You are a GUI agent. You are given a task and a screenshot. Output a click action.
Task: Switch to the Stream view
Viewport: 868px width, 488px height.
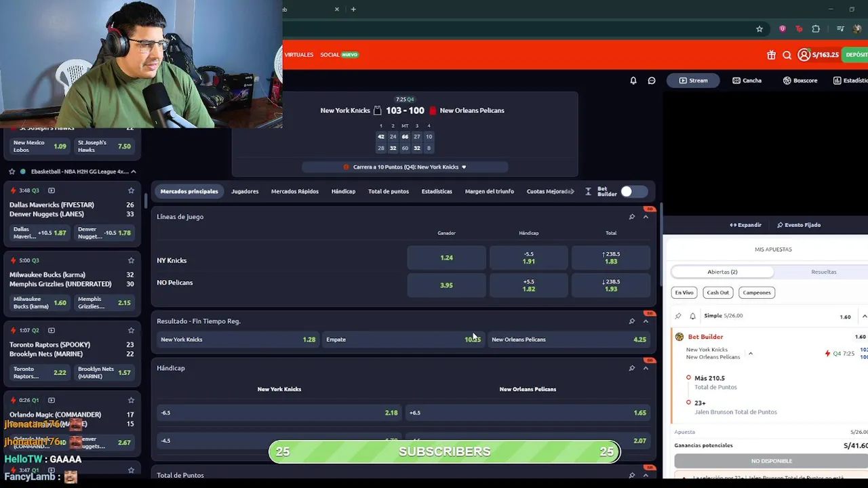pyautogui.click(x=693, y=81)
